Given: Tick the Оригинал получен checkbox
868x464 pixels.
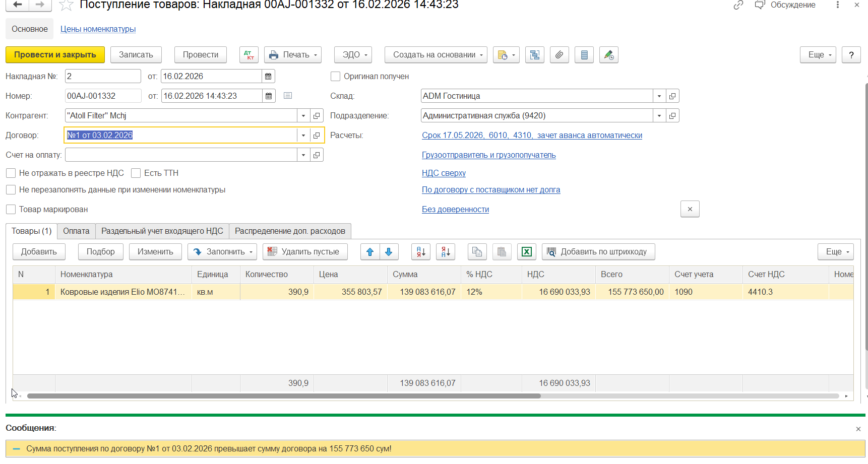Looking at the screenshot, I should (x=335, y=77).
